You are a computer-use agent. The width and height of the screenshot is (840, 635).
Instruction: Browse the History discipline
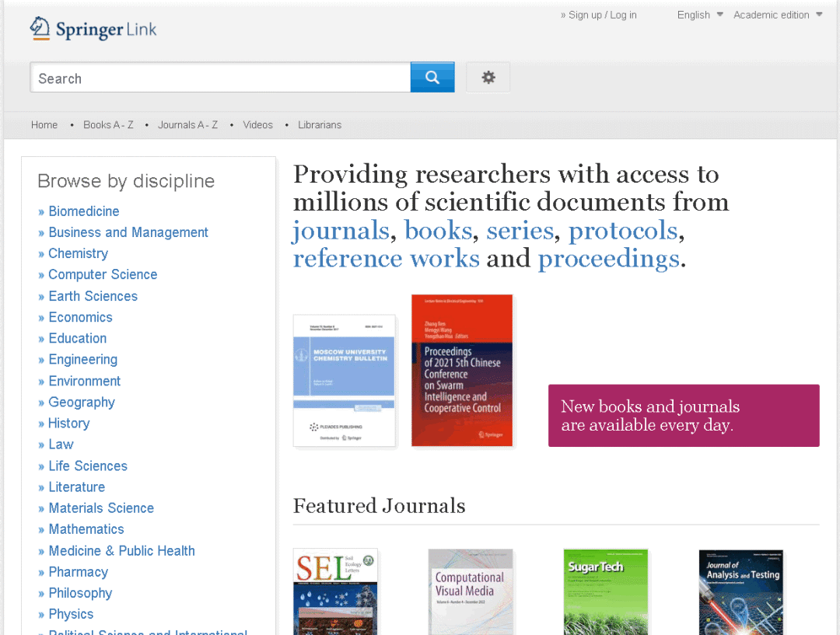pyautogui.click(x=68, y=424)
